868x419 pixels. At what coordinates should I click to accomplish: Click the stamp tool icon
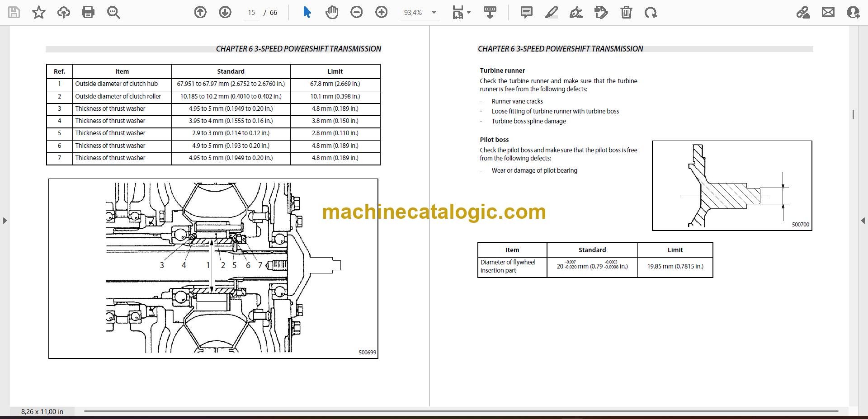tap(601, 12)
